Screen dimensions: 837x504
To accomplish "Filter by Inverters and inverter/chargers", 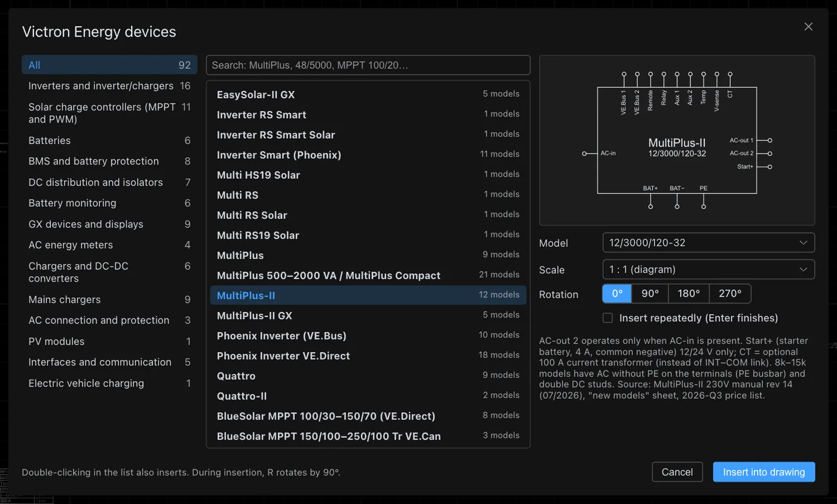I will pyautogui.click(x=109, y=86).
